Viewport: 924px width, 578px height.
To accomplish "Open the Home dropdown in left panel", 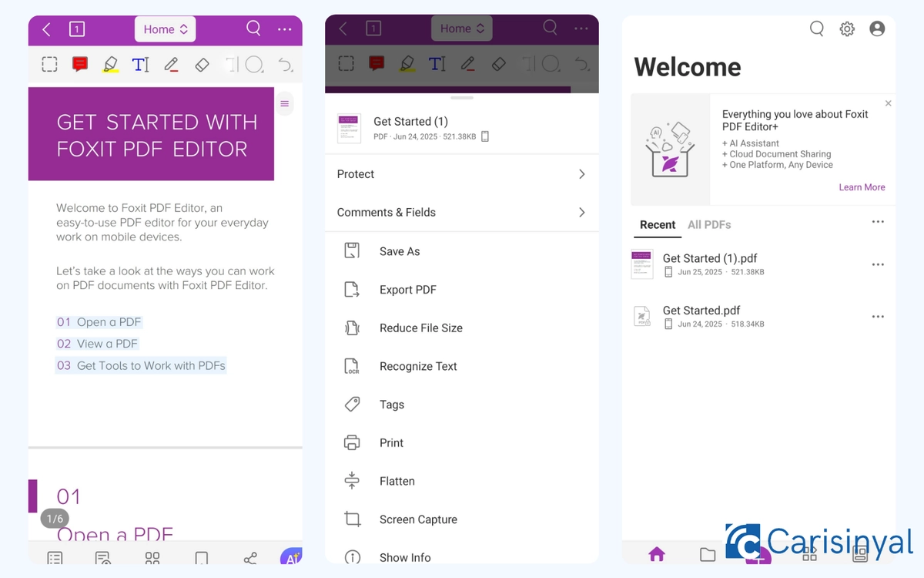I will [x=166, y=29].
